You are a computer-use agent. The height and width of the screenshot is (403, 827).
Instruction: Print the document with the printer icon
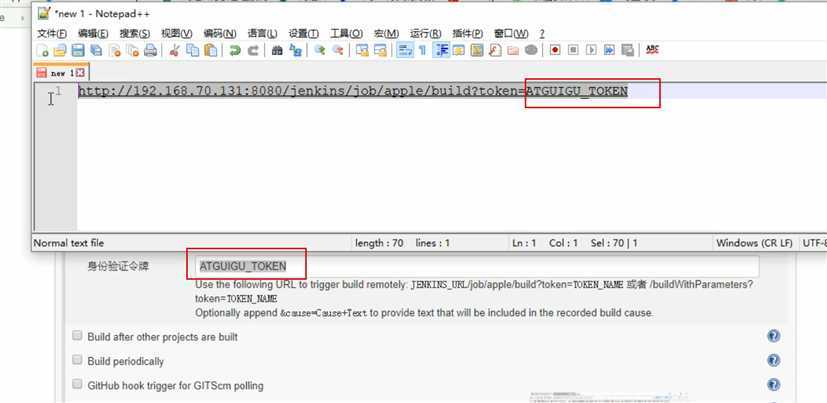coord(151,51)
